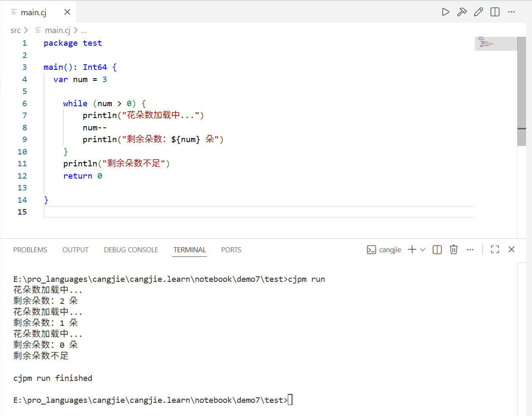Screen dimensions: 532x416
Task: Click main.cj in the breadcrumb path
Action: click(x=58, y=30)
